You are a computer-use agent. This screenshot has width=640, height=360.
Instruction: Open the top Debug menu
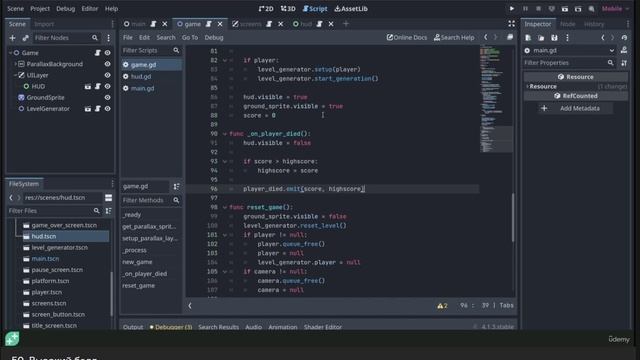(65, 9)
